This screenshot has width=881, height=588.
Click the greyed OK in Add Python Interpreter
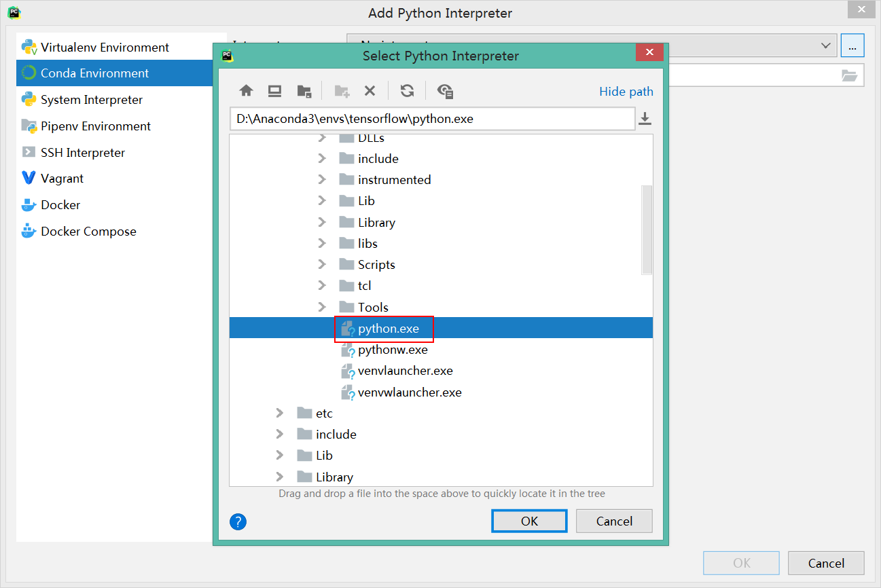click(742, 563)
